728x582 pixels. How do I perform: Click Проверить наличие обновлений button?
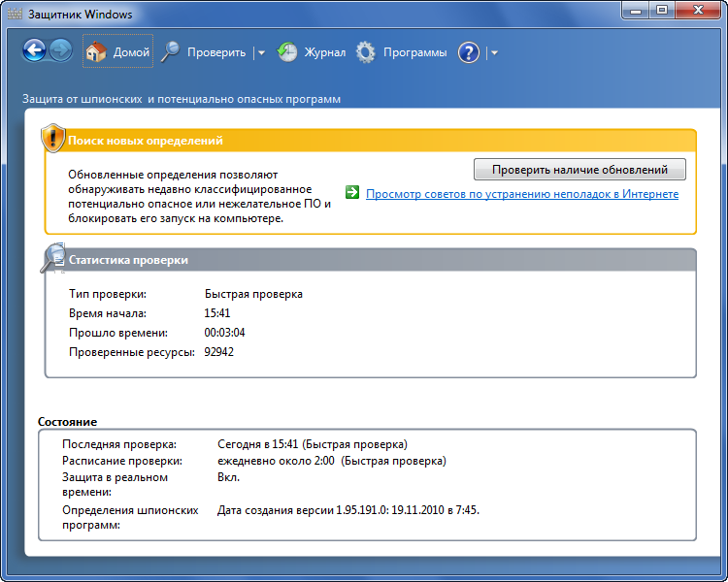tap(579, 170)
